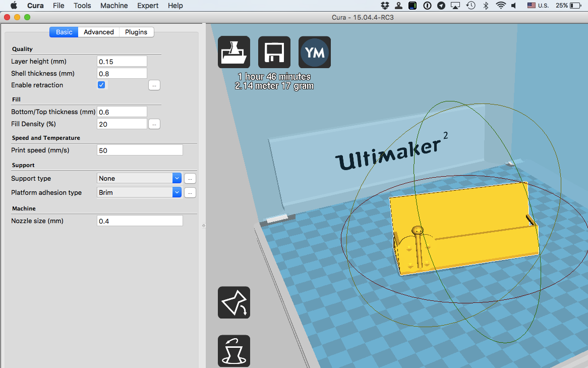
Task: Select the Scale model tool icon
Action: point(234,351)
